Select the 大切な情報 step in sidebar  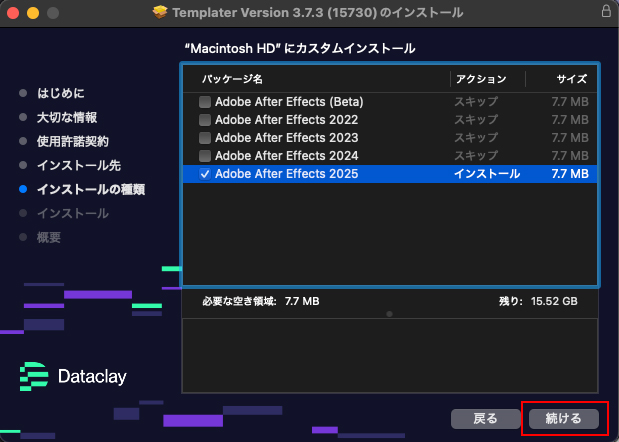coord(66,117)
